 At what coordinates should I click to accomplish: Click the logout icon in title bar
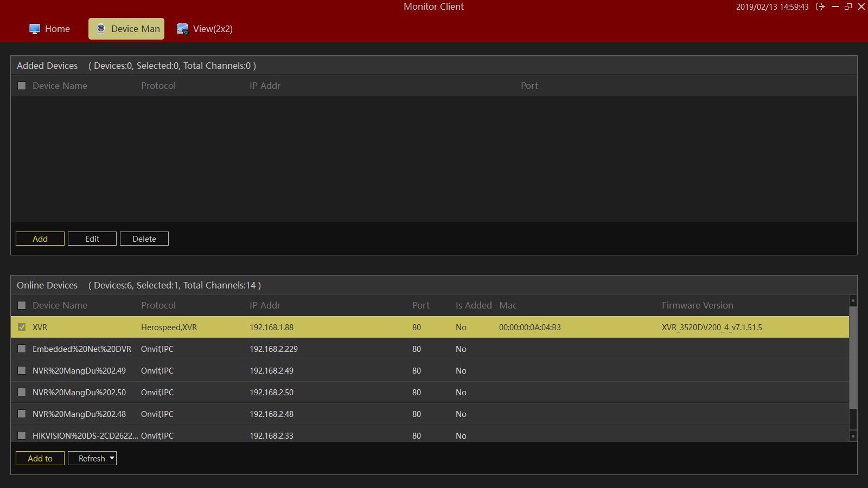[x=820, y=7]
